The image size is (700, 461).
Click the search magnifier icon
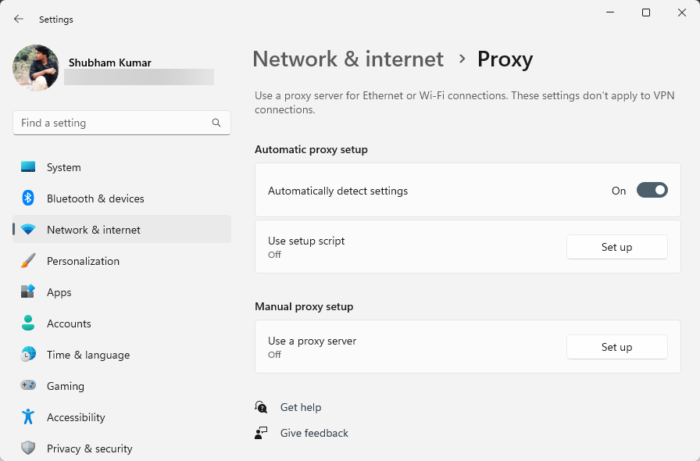216,123
